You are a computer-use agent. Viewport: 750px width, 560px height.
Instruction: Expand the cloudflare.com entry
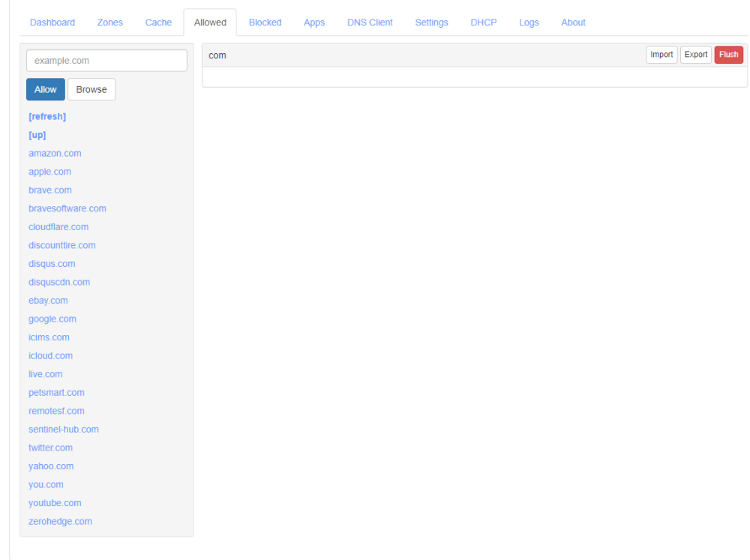pos(58,227)
